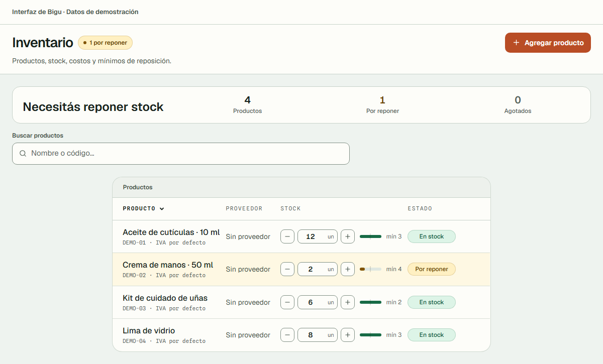
Task: Click the 1 Por reponer summary stat
Action: coord(382,105)
